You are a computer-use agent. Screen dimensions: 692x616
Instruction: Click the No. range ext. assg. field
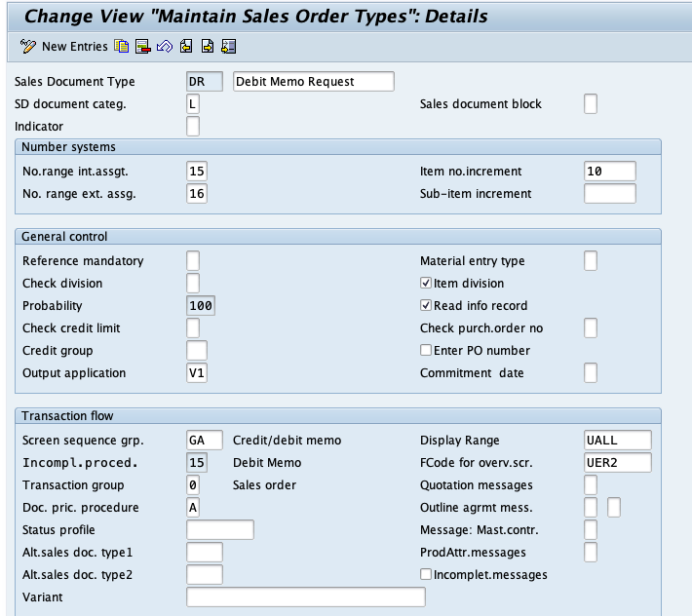[197, 194]
